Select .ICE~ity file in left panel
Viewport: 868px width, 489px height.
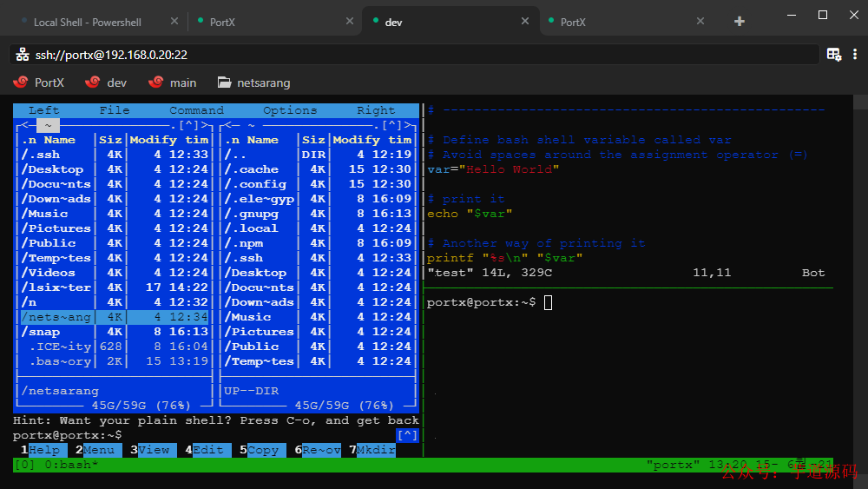pyautogui.click(x=115, y=347)
